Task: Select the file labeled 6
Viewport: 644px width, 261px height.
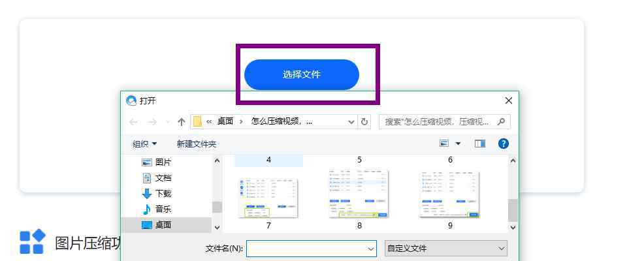Action: (x=450, y=160)
